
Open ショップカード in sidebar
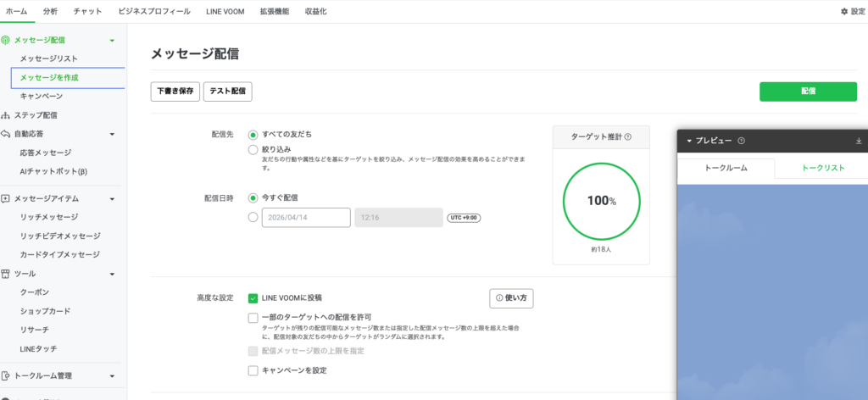click(x=46, y=311)
